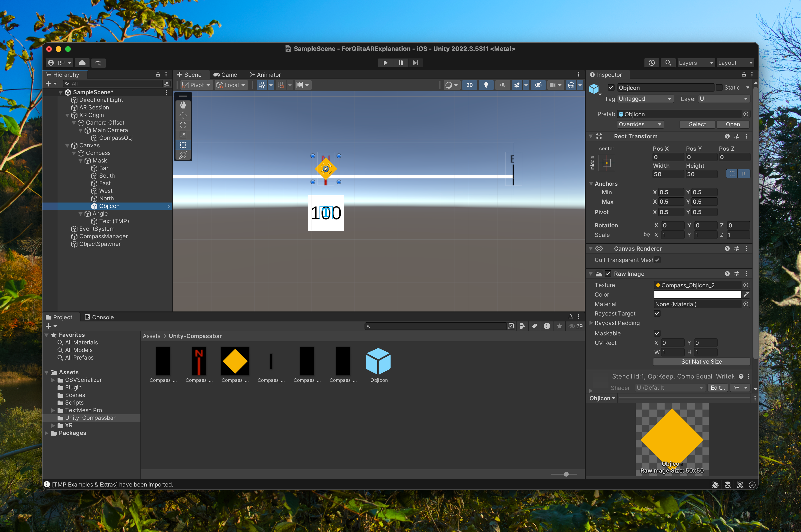Select the Rotate tool
Viewport: 801px width, 532px height.
pos(183,125)
